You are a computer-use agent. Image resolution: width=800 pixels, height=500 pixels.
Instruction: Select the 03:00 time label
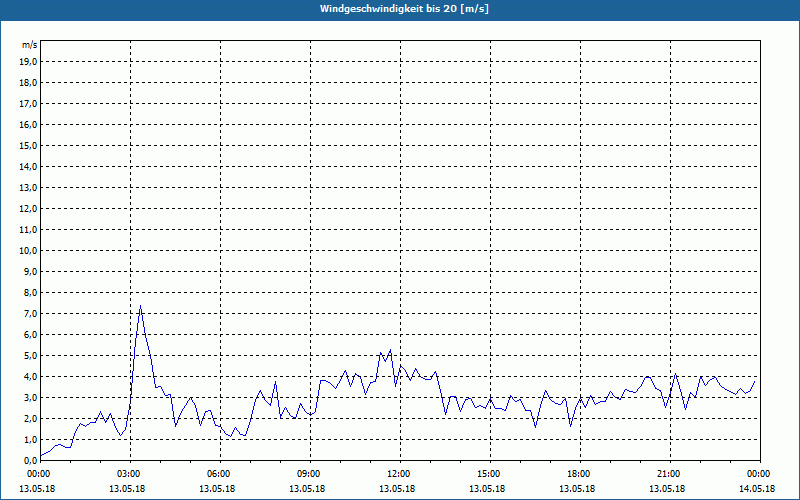(131, 474)
